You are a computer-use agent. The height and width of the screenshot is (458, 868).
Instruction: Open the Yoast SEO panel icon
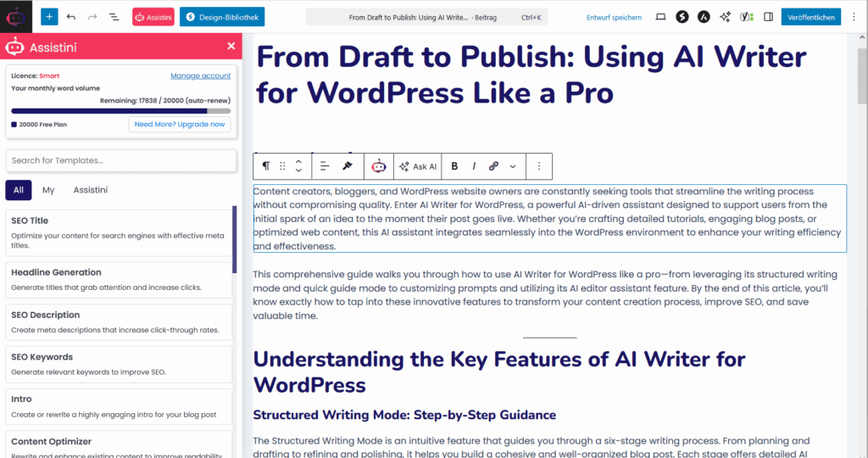point(747,17)
